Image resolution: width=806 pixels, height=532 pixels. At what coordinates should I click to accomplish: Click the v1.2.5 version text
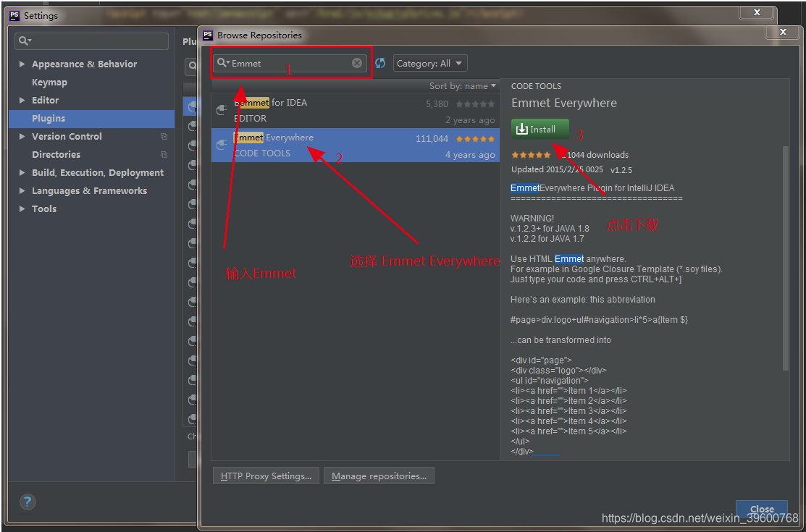point(621,169)
